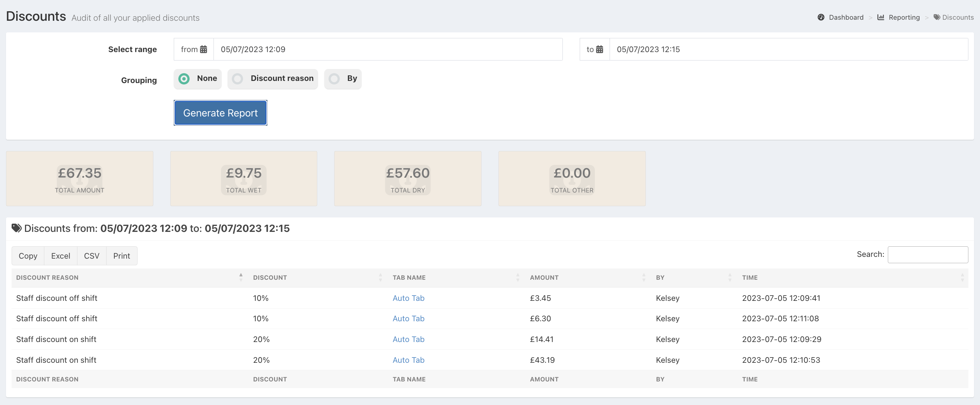Viewport: 980px width, 405px height.
Task: Go to Dashboard breadcrumb link
Action: [846, 18]
